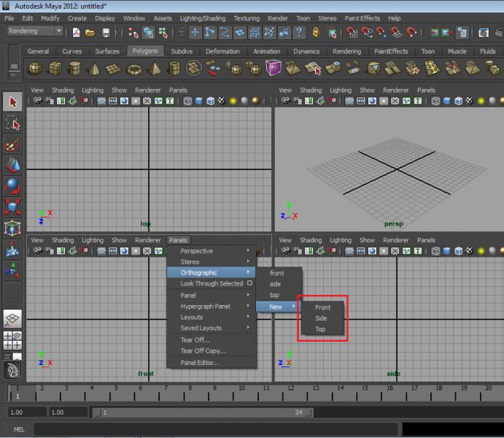The width and height of the screenshot is (504, 438).
Task: Expand Perspective submenu in Panels menu
Action: point(212,250)
